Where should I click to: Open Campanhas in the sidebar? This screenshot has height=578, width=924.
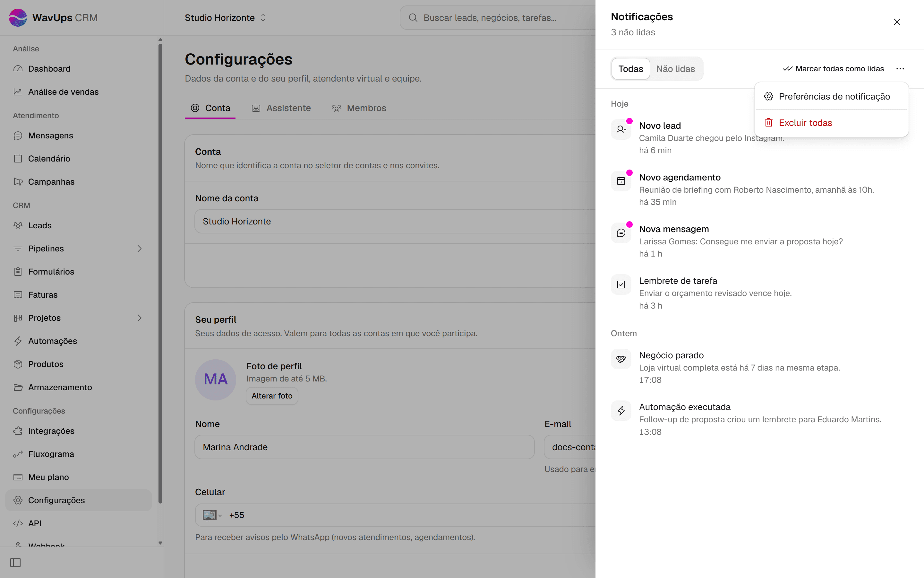pyautogui.click(x=78, y=181)
